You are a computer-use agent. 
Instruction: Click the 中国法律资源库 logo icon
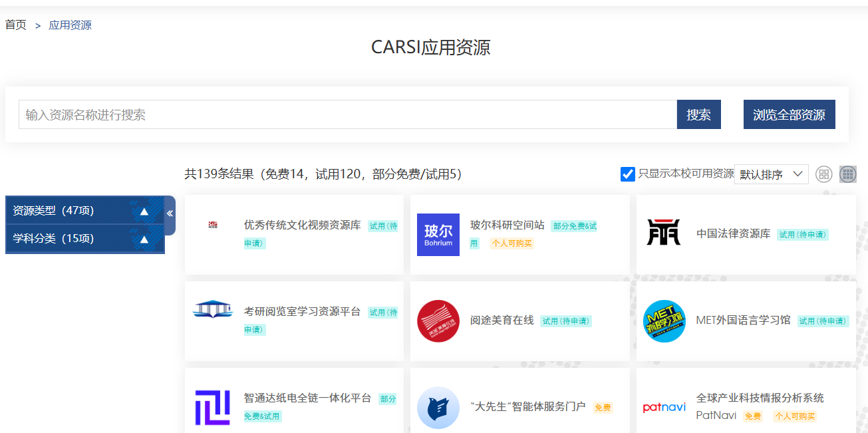(x=663, y=233)
